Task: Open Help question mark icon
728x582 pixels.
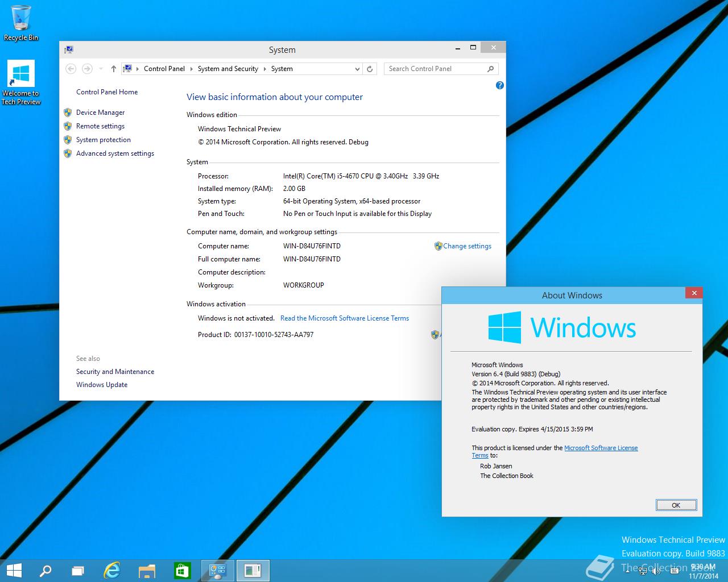Action: click(x=499, y=85)
